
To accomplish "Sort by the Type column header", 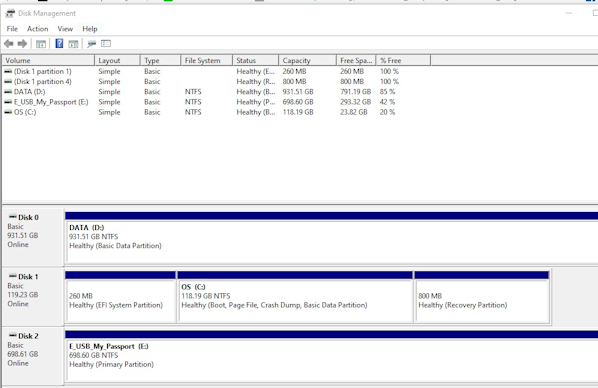I will tap(161, 60).
